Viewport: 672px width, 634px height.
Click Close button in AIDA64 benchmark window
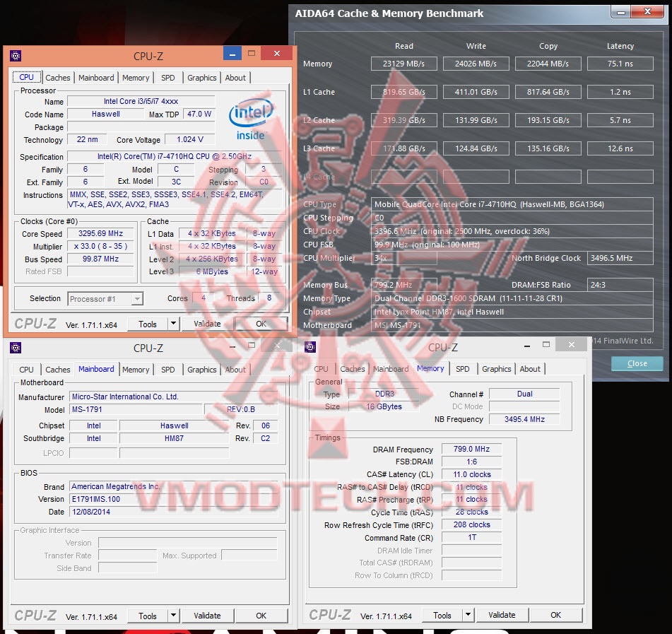637,363
